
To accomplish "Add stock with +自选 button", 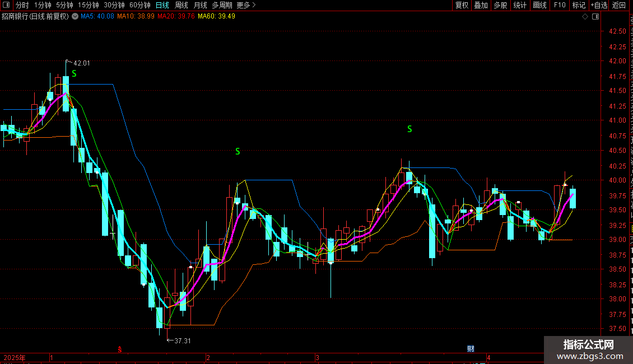I will coord(599,5).
